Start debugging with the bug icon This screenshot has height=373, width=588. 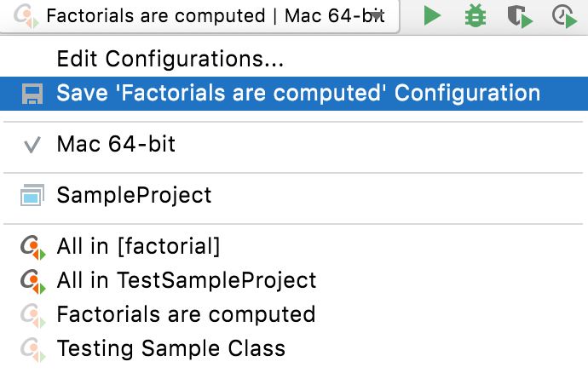pos(475,15)
